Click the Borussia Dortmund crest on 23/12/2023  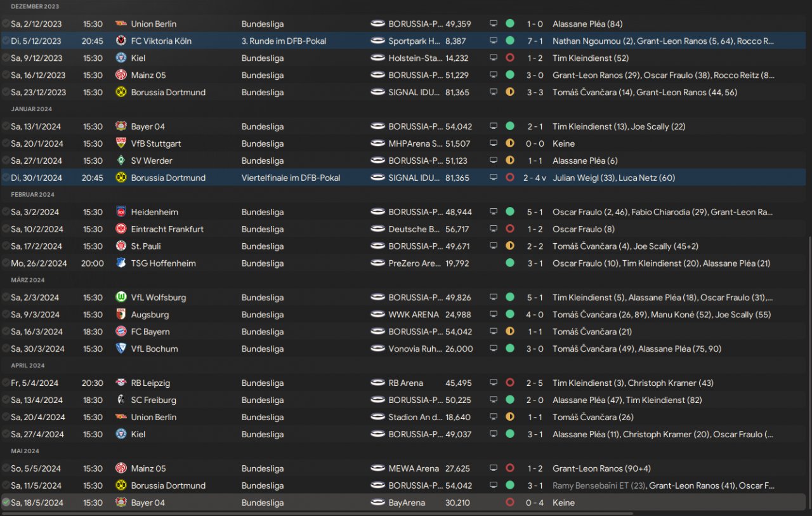click(x=121, y=93)
